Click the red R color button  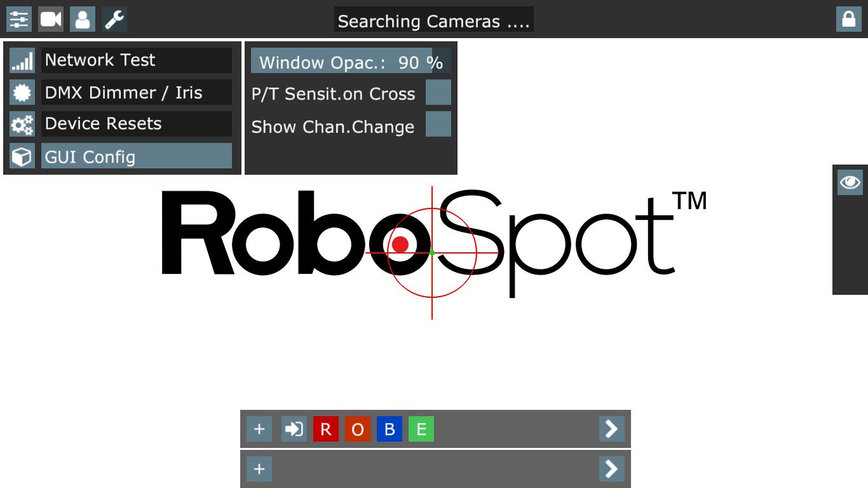pyautogui.click(x=326, y=430)
